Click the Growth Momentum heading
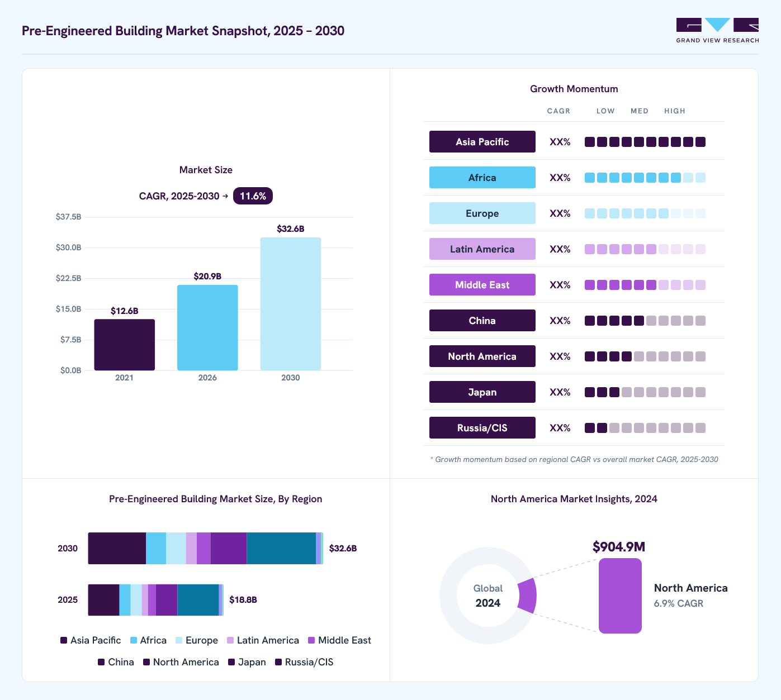Image resolution: width=781 pixels, height=700 pixels. pyautogui.click(x=574, y=89)
